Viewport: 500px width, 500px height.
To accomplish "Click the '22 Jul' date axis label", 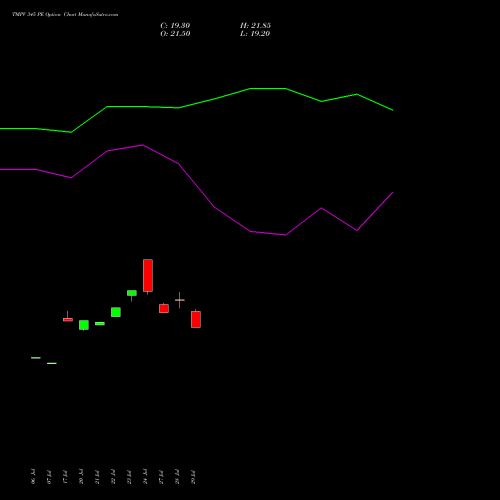I will [x=113, y=477].
